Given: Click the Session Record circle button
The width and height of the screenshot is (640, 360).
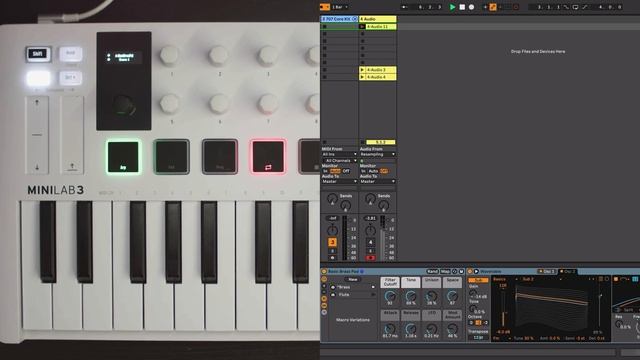Looking at the screenshot, I should [x=516, y=7].
